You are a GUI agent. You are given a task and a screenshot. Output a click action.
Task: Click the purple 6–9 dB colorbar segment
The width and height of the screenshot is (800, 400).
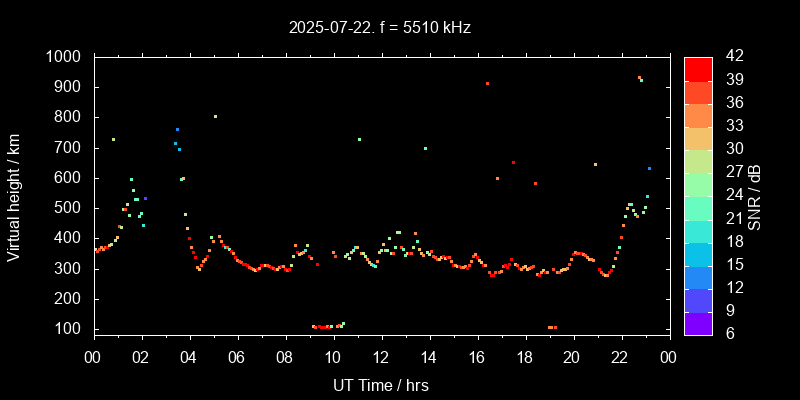(698, 323)
